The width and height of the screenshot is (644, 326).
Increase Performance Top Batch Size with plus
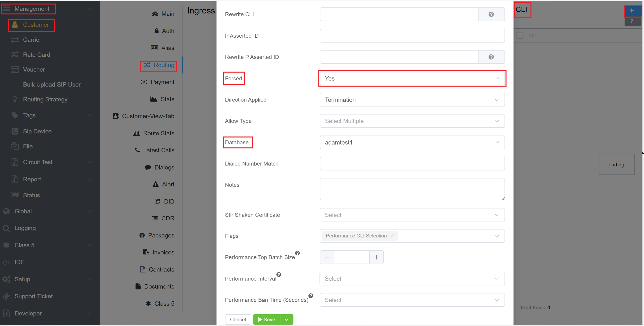[376, 257]
